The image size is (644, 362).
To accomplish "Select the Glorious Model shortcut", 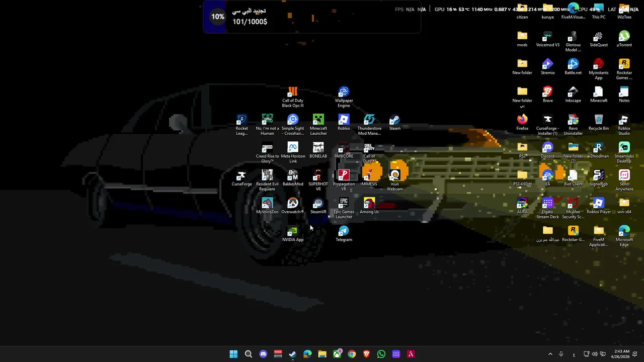I will click(x=573, y=41).
